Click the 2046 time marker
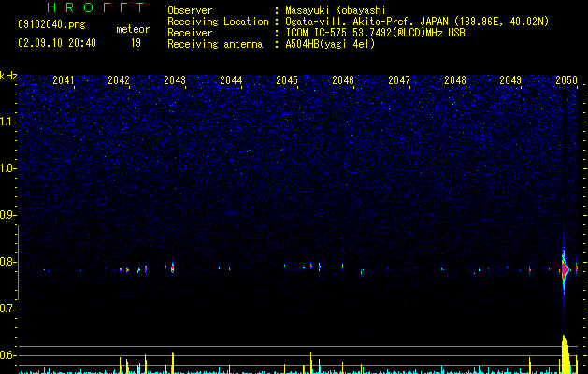The height and width of the screenshot is (374, 588). click(x=343, y=80)
